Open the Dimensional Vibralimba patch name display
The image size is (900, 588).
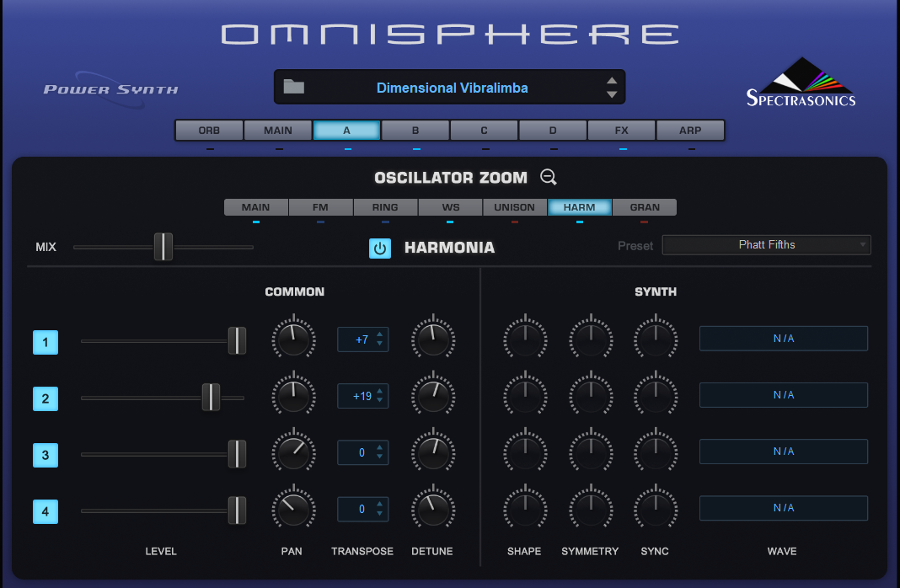[x=452, y=88]
